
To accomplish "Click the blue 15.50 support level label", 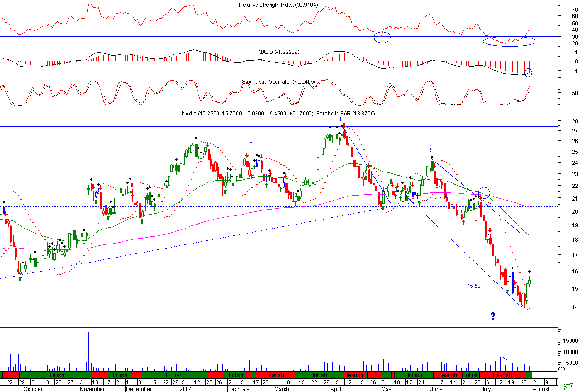I will [x=474, y=286].
